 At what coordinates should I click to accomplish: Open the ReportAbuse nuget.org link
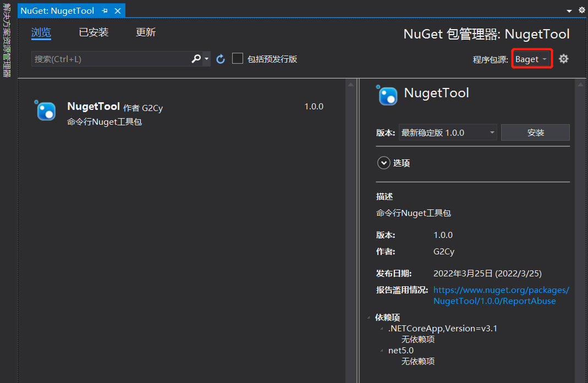point(501,295)
